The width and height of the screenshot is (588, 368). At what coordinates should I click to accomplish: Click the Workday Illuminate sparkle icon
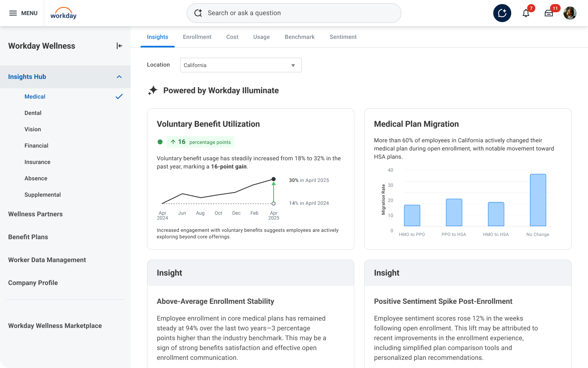(153, 90)
